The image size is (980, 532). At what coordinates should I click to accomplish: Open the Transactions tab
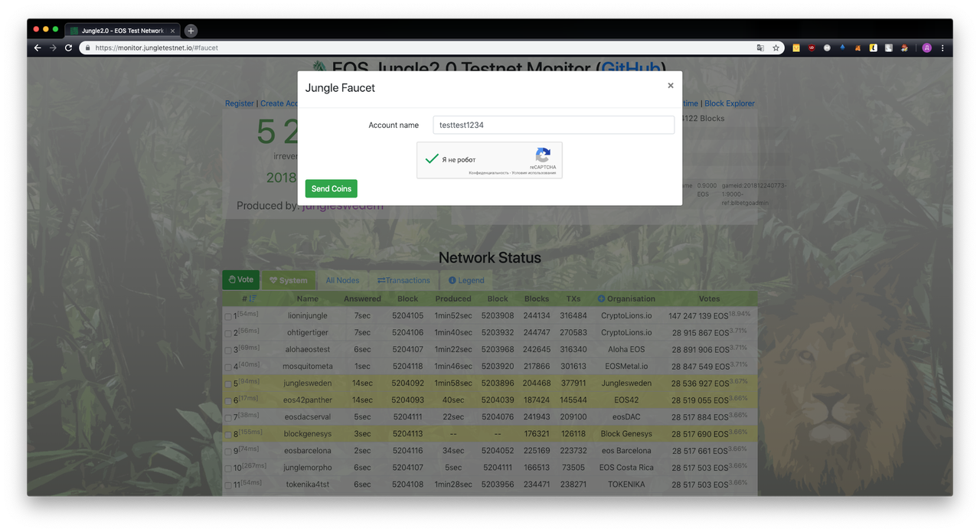405,280
